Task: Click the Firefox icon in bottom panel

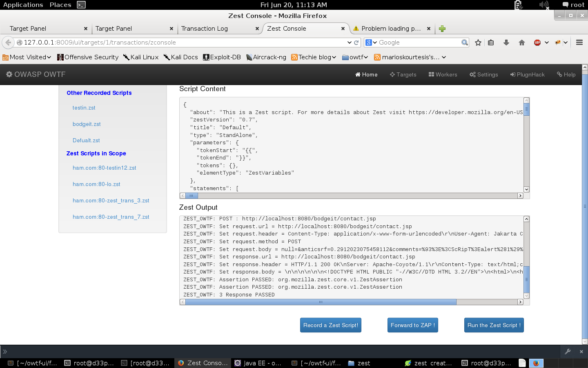Action: pyautogui.click(x=536, y=363)
